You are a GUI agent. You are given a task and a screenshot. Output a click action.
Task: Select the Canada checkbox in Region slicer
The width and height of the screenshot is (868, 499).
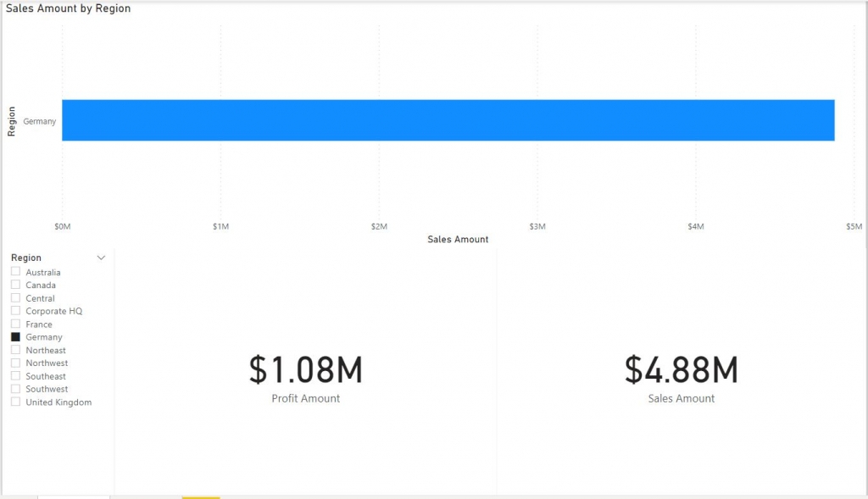point(14,285)
